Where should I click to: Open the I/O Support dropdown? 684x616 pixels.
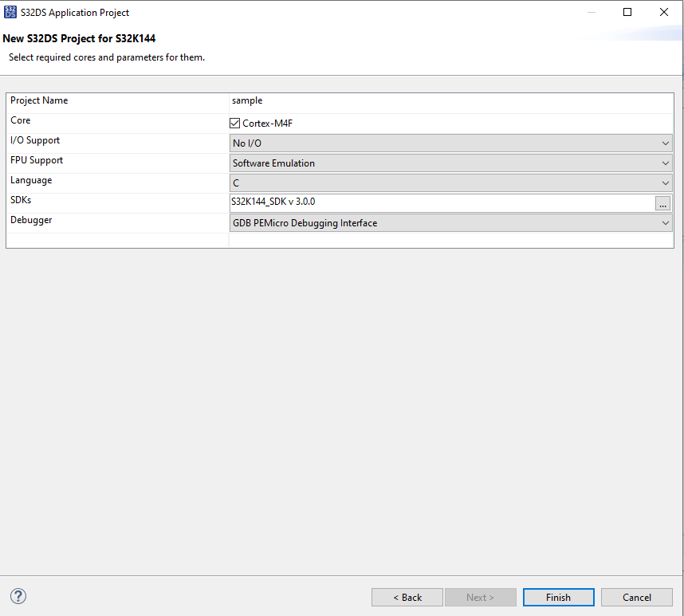450,143
